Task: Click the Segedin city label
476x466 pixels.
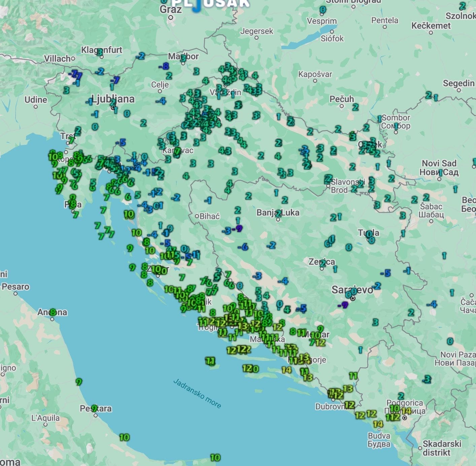Action: (x=458, y=83)
